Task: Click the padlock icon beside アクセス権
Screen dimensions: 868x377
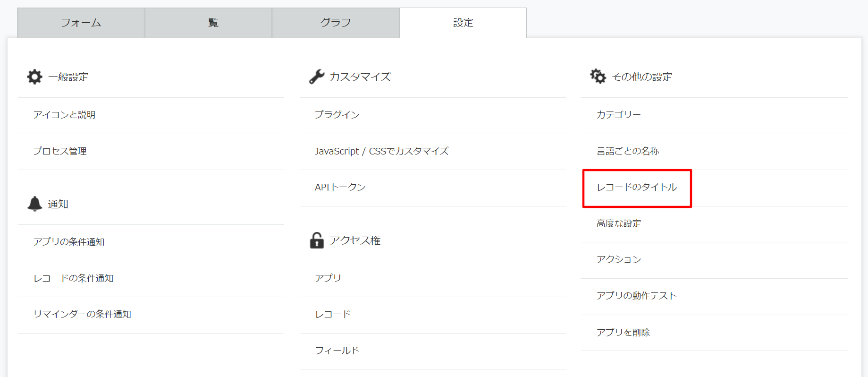Action: coord(317,240)
